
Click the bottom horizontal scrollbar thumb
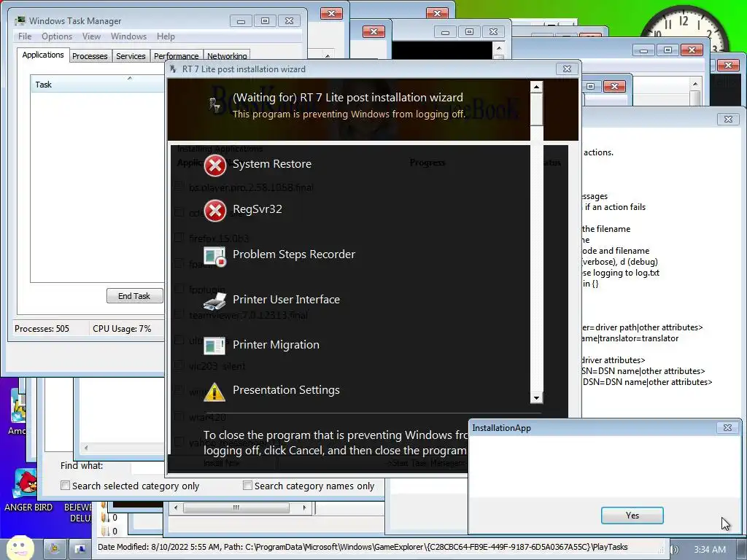pos(236,507)
